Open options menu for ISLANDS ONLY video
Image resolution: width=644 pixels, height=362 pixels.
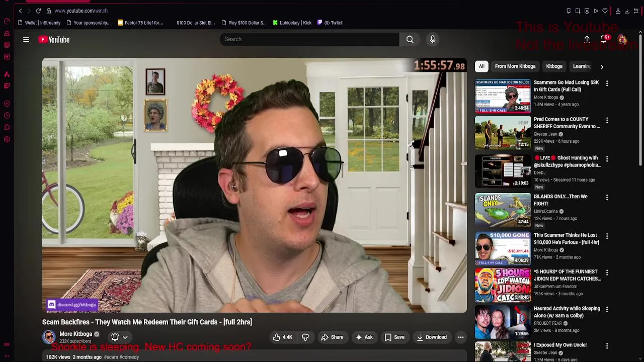point(607,198)
